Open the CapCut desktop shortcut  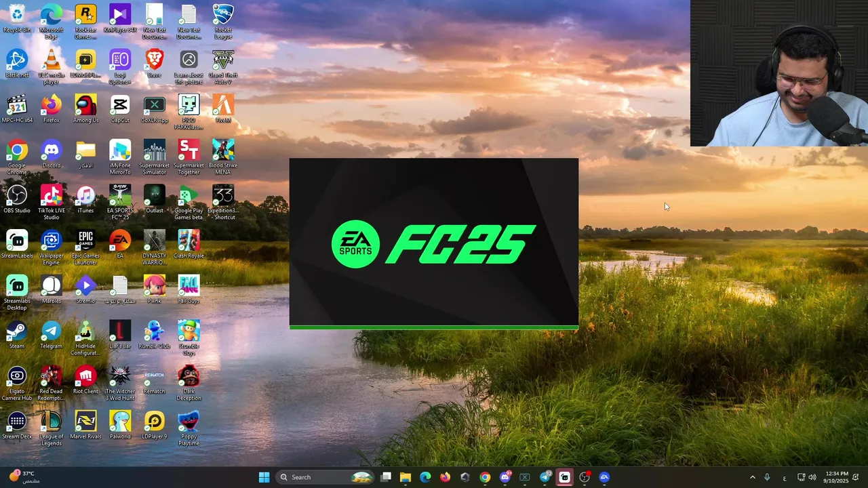pyautogui.click(x=120, y=109)
